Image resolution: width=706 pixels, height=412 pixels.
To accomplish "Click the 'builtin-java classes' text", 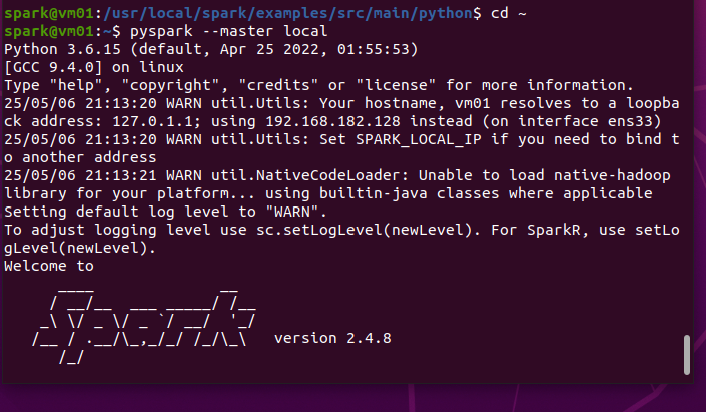I will [409, 194].
